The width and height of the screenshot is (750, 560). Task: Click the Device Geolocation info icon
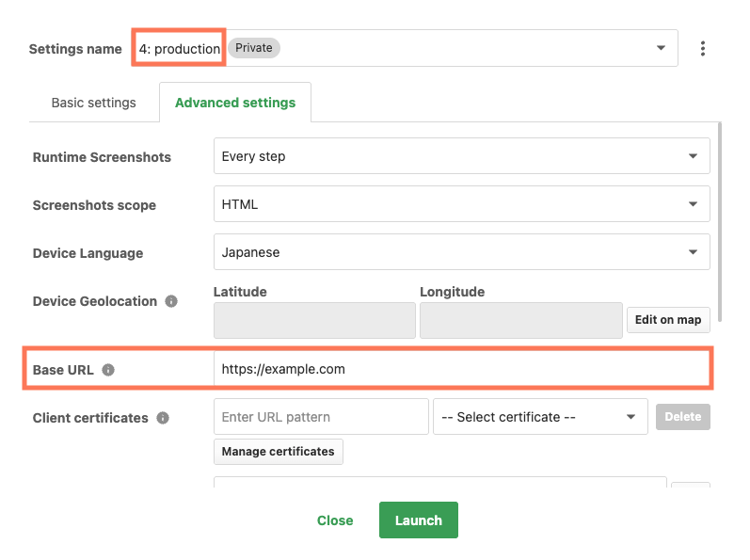click(x=170, y=301)
